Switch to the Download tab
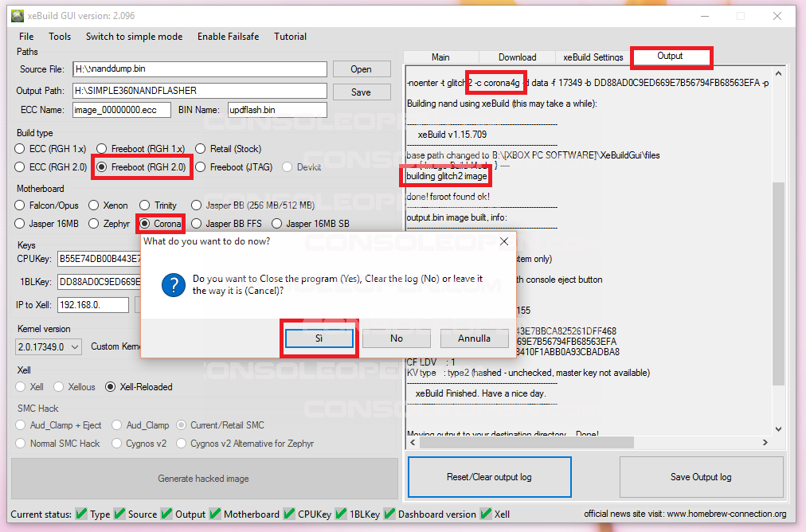This screenshot has height=532, width=806. tap(517, 57)
